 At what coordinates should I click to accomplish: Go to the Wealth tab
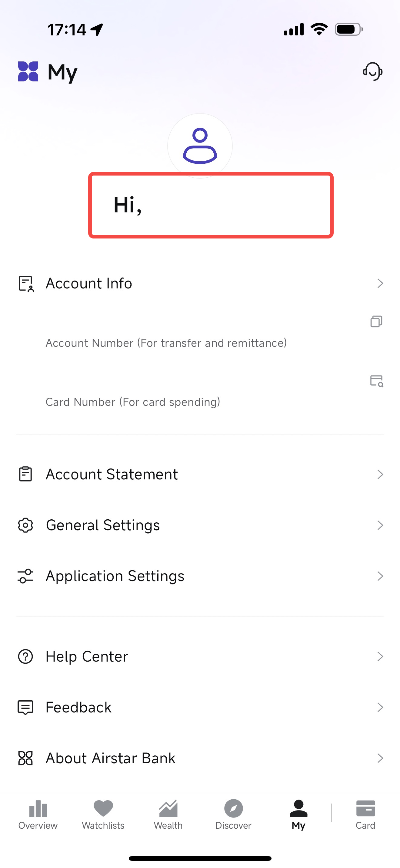(168, 814)
